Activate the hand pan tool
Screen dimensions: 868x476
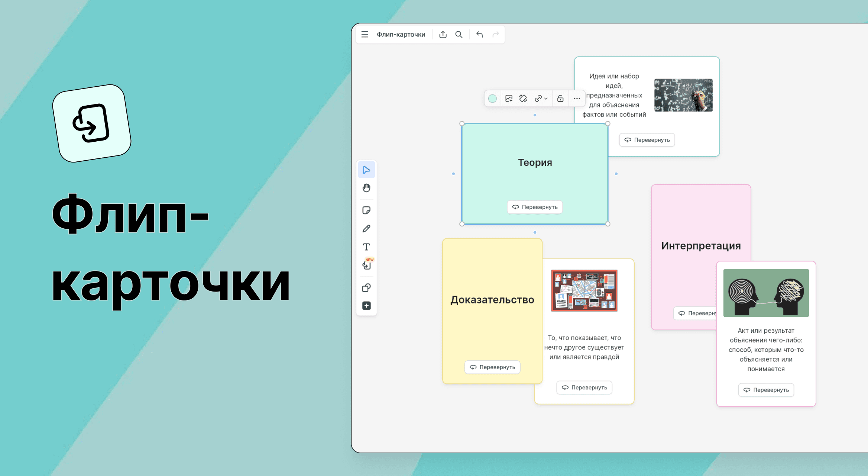[366, 188]
